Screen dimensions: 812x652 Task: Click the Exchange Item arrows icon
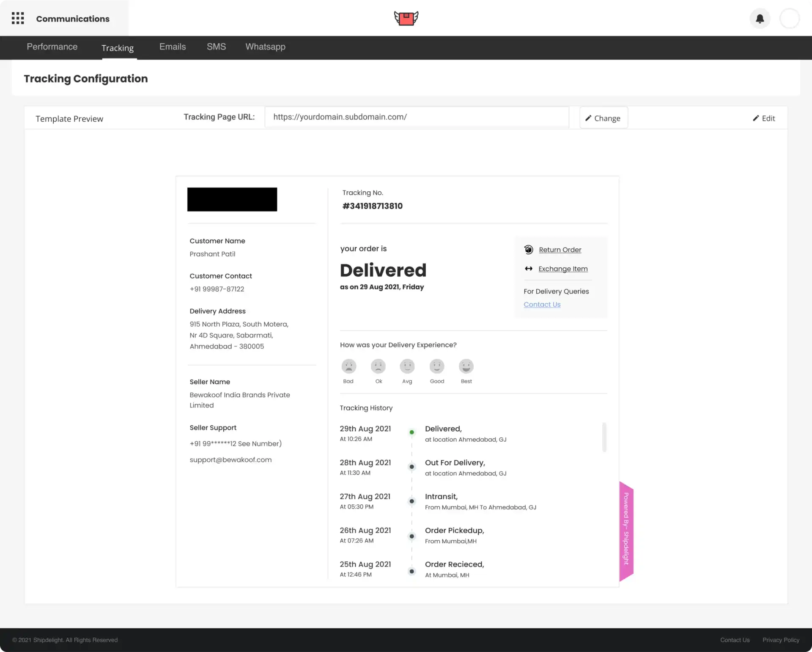(529, 269)
